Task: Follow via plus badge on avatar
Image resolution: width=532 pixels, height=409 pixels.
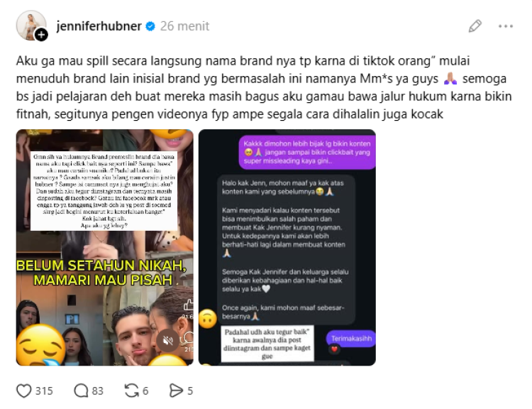Action: tap(41, 35)
